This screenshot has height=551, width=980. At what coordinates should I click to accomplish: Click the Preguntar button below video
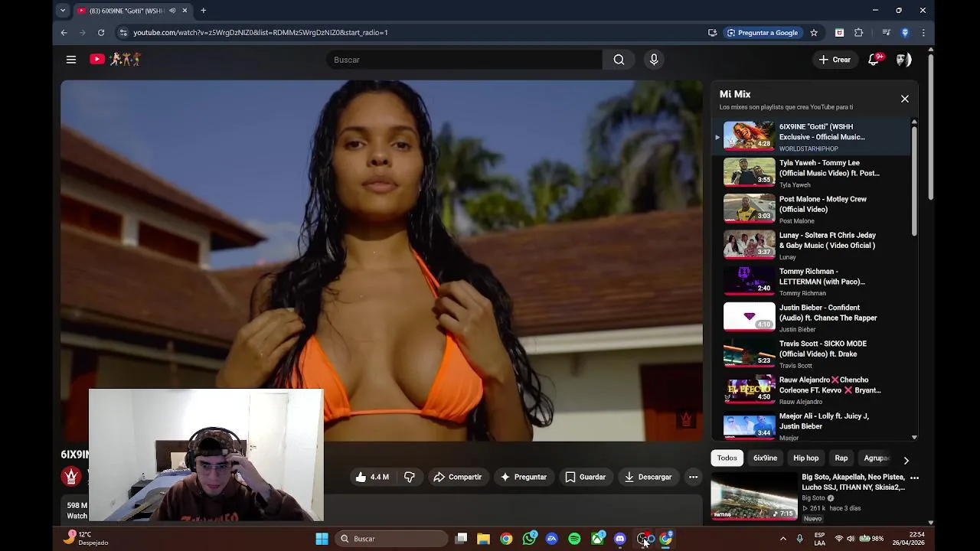[523, 477]
